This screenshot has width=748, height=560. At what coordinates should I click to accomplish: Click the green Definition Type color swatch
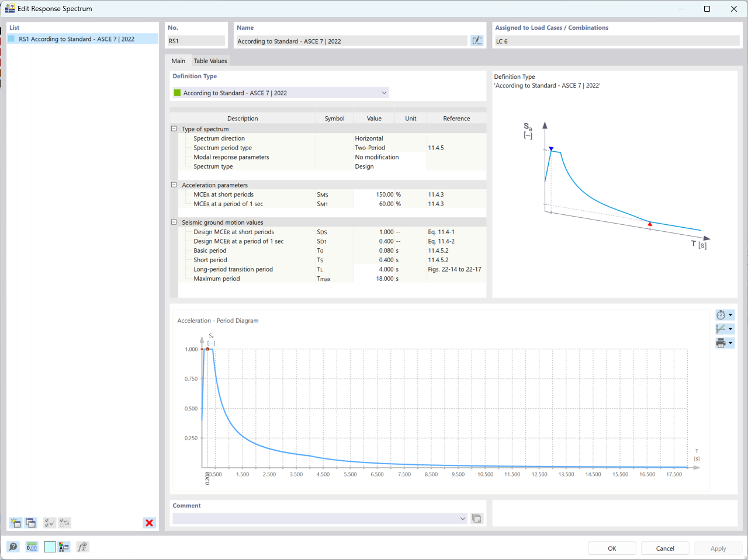tap(178, 93)
